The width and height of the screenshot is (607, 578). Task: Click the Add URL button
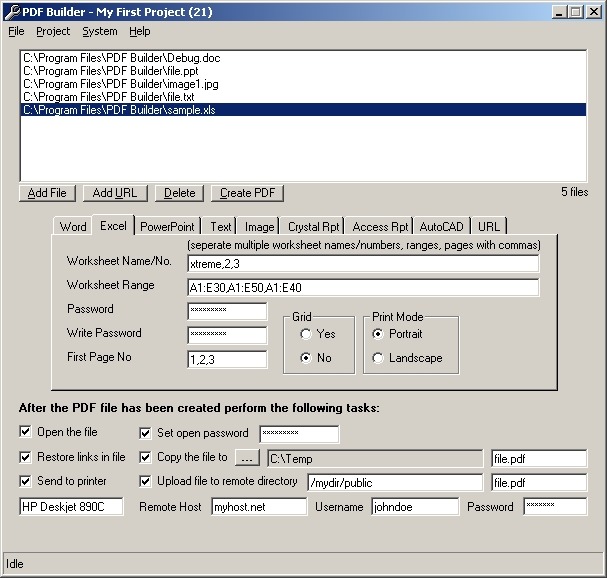click(x=115, y=193)
